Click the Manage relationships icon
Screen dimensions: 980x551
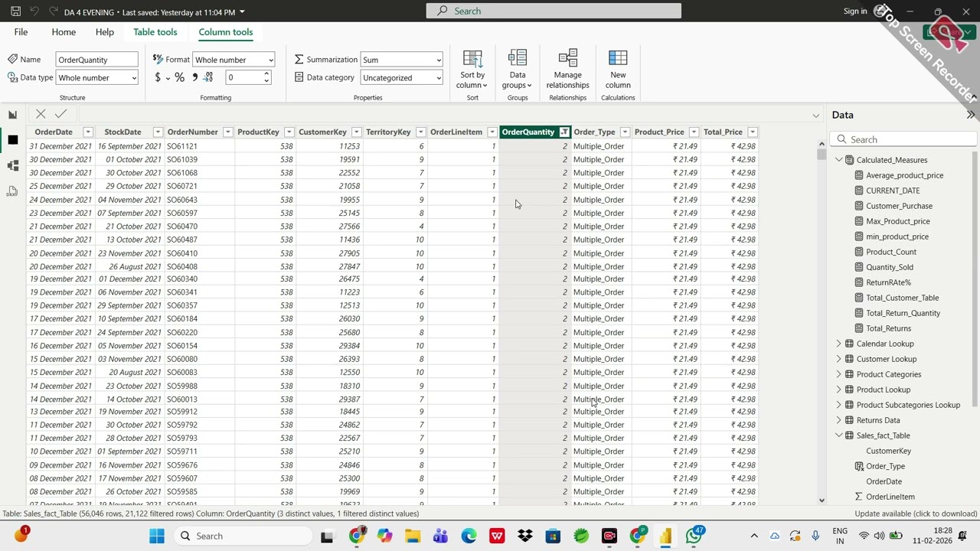tap(567, 70)
